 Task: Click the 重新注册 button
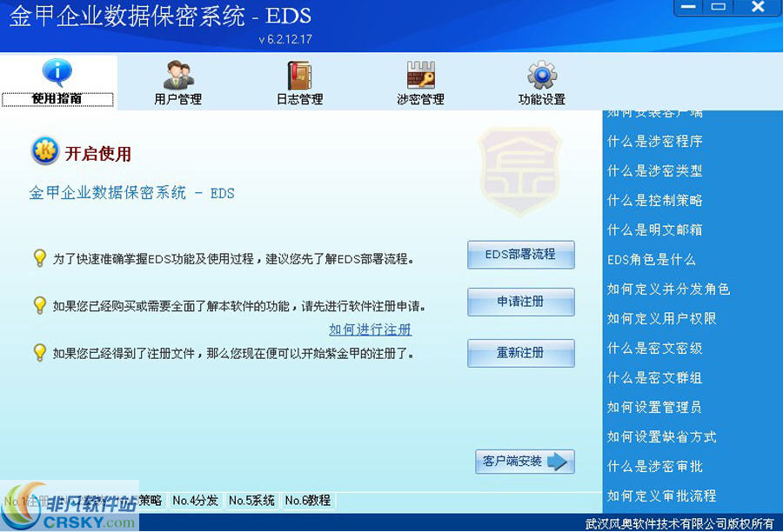point(521,353)
